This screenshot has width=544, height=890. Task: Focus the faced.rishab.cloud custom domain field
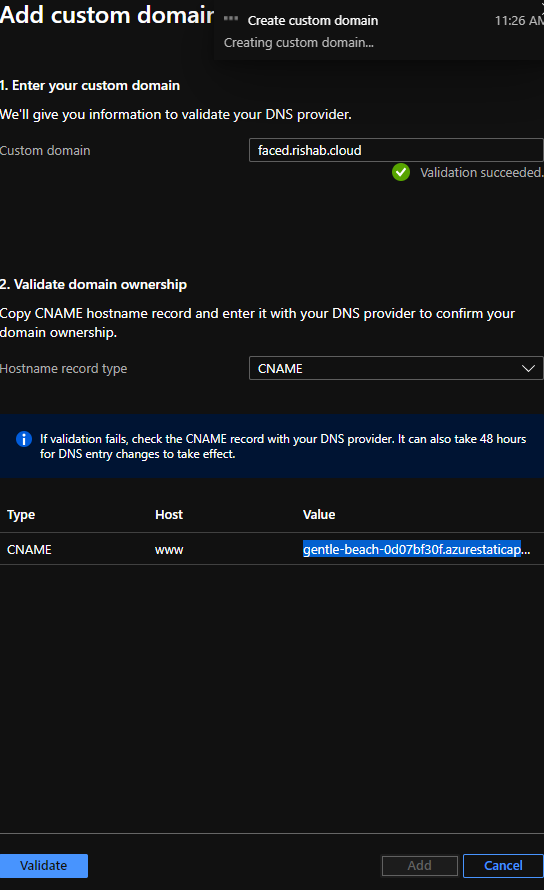coord(396,150)
